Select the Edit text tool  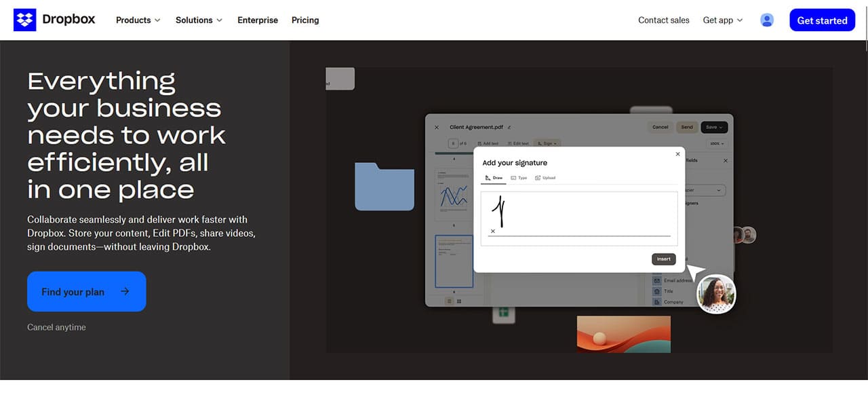pyautogui.click(x=517, y=143)
